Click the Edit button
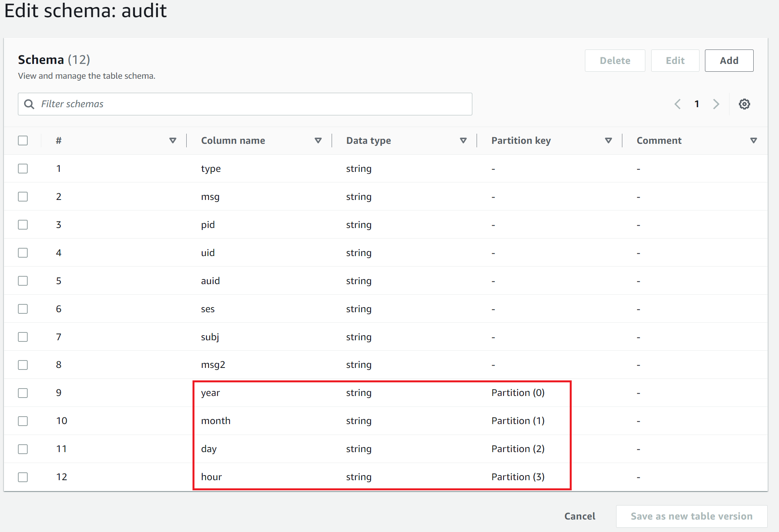The height and width of the screenshot is (532, 779). point(675,61)
